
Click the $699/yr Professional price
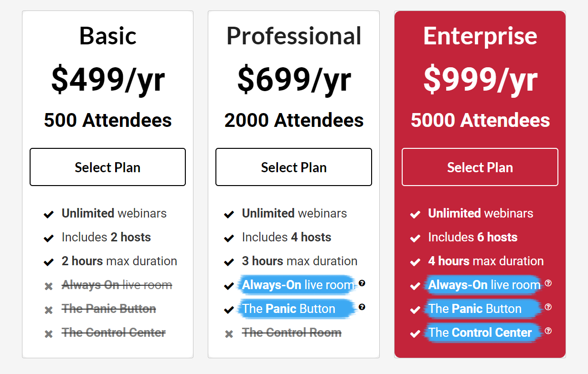pos(294,79)
